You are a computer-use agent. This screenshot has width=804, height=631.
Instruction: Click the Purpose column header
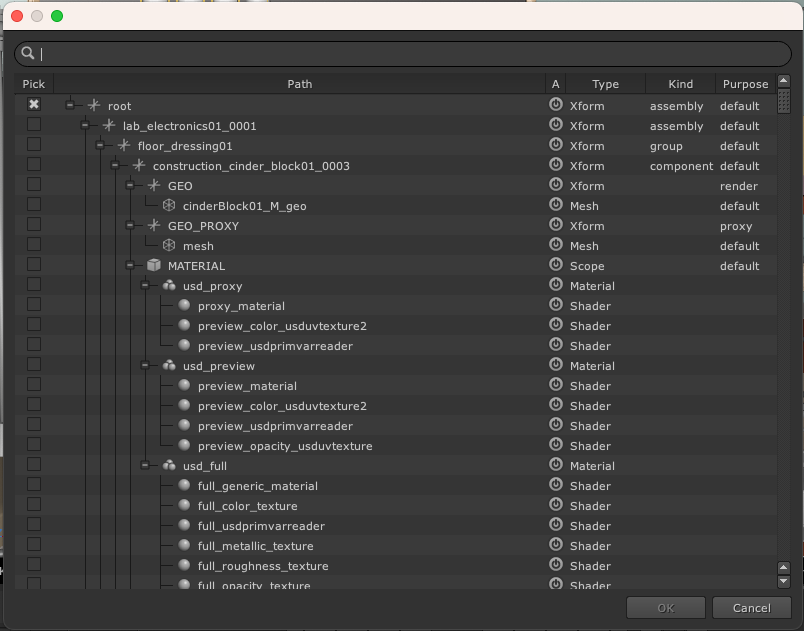tap(745, 84)
